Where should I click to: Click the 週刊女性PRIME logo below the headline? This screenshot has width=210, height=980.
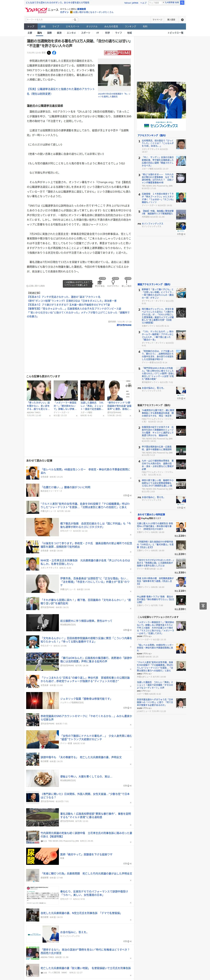[x=117, y=53]
